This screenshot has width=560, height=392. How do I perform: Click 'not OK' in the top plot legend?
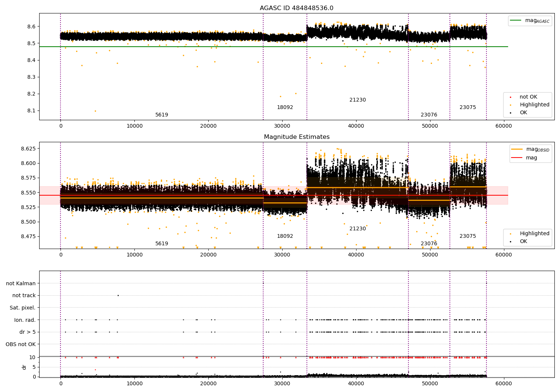(528, 97)
